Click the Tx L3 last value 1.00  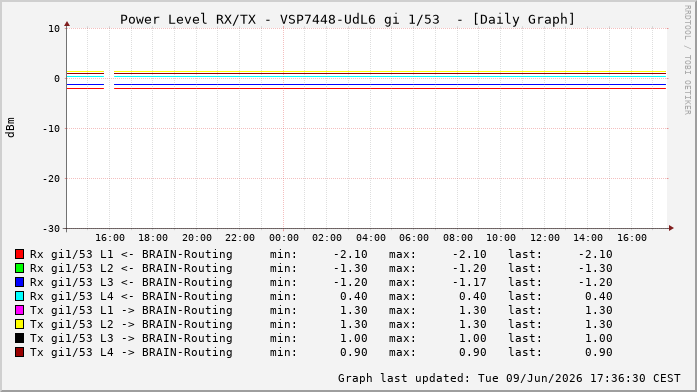(599, 338)
